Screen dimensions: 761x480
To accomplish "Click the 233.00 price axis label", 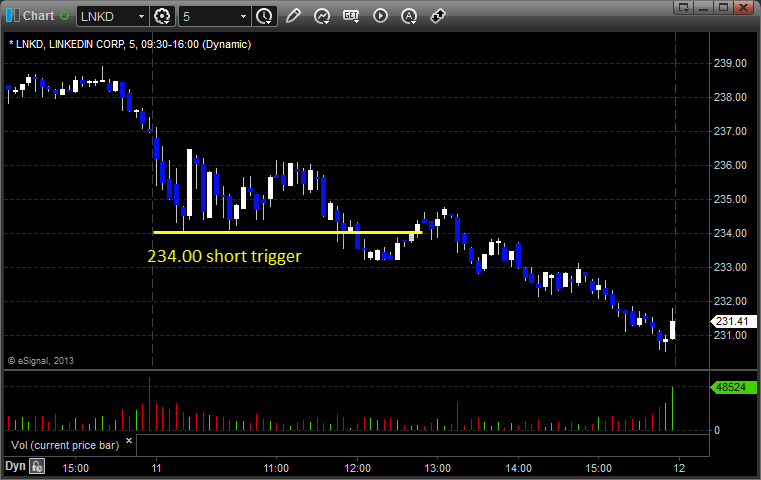I will [730, 267].
